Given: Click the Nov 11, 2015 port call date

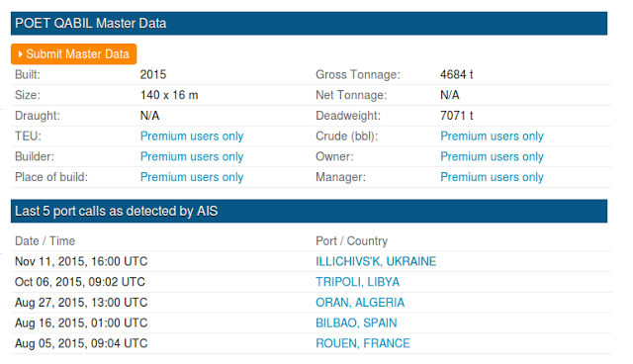Looking at the screenshot, I should pyautogui.click(x=81, y=261).
